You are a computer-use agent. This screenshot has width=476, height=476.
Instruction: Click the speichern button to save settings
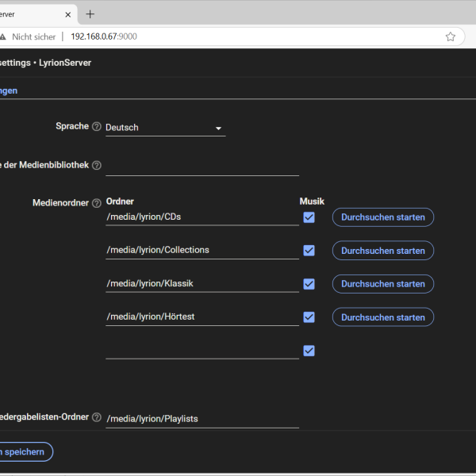(25, 451)
